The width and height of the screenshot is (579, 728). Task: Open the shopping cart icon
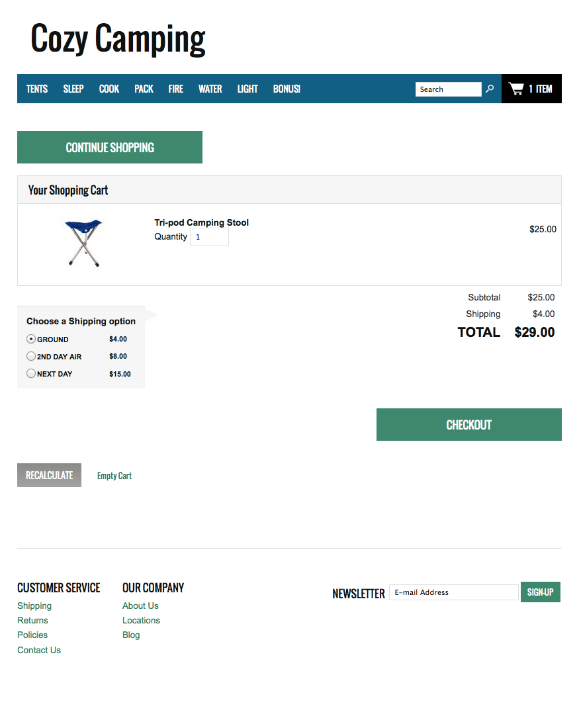[x=516, y=89]
